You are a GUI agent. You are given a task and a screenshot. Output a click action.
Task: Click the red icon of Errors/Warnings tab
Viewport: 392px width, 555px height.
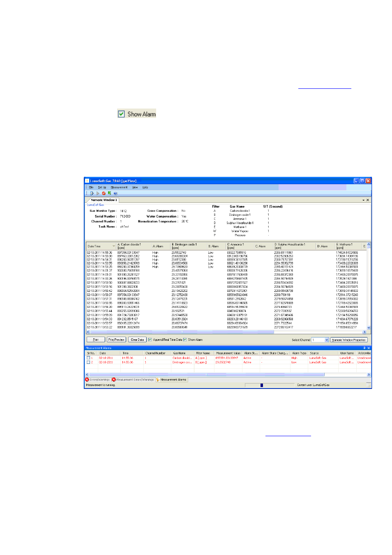coord(87,380)
